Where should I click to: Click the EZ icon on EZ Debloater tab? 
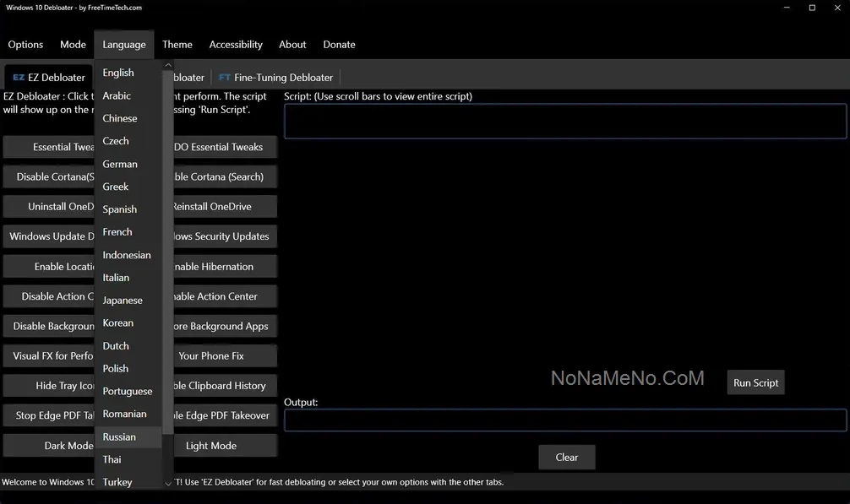pos(19,78)
